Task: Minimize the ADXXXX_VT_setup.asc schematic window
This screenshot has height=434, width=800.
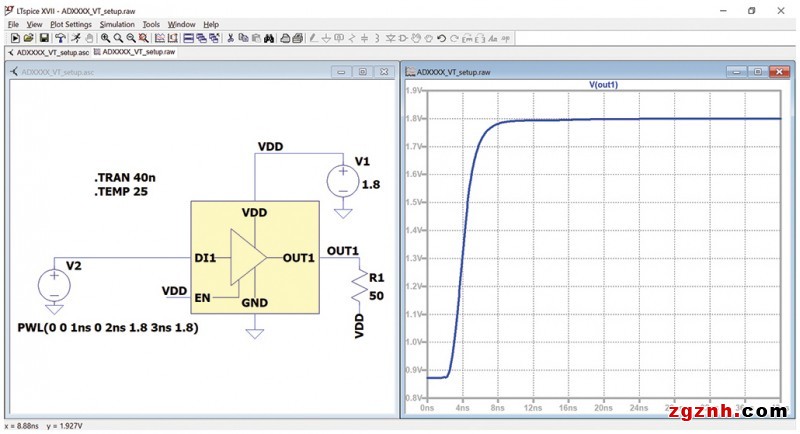Action: tap(341, 72)
